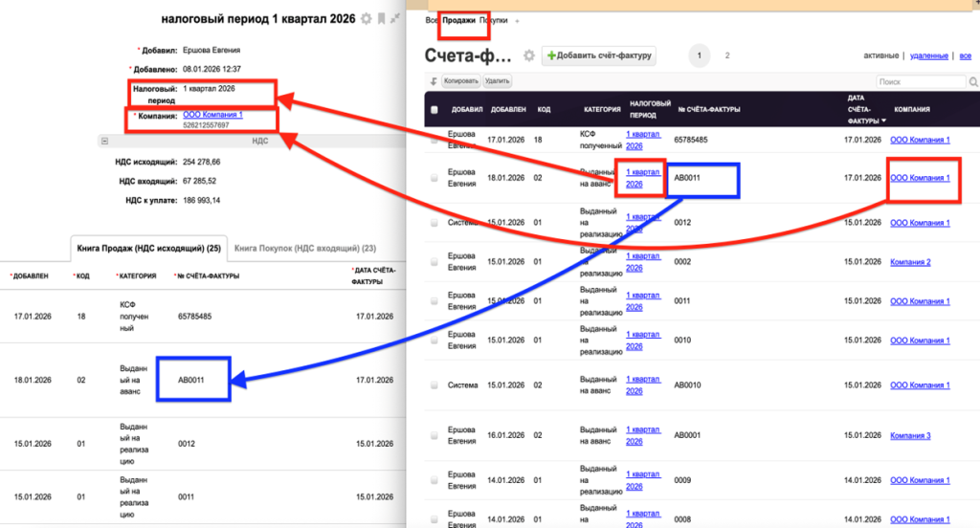
Task: Tick the select-all checkbox in the table header
Action: [434, 110]
